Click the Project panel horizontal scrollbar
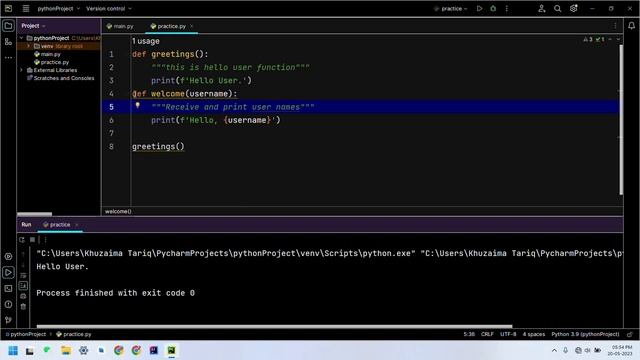 [x=35, y=214]
